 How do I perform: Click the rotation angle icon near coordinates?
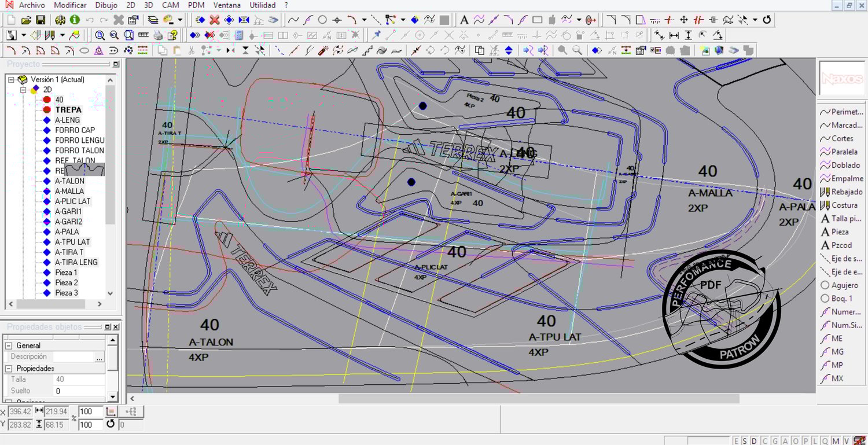point(111,424)
